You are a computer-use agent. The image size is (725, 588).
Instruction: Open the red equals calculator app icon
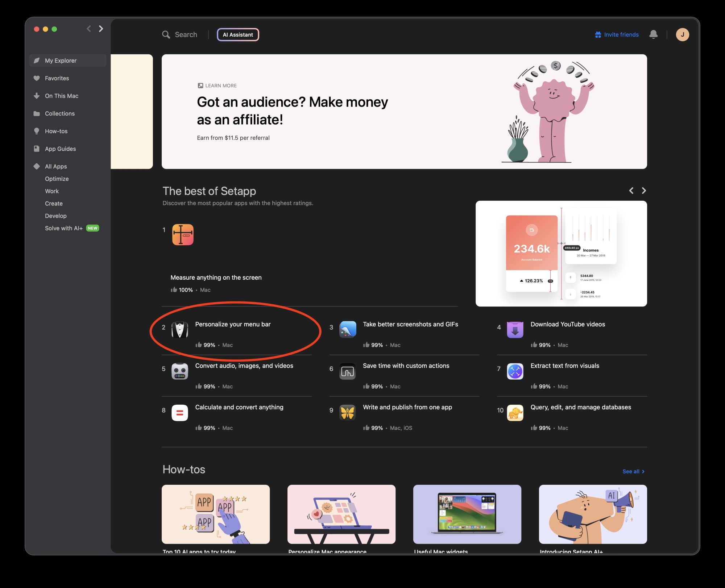pyautogui.click(x=180, y=413)
